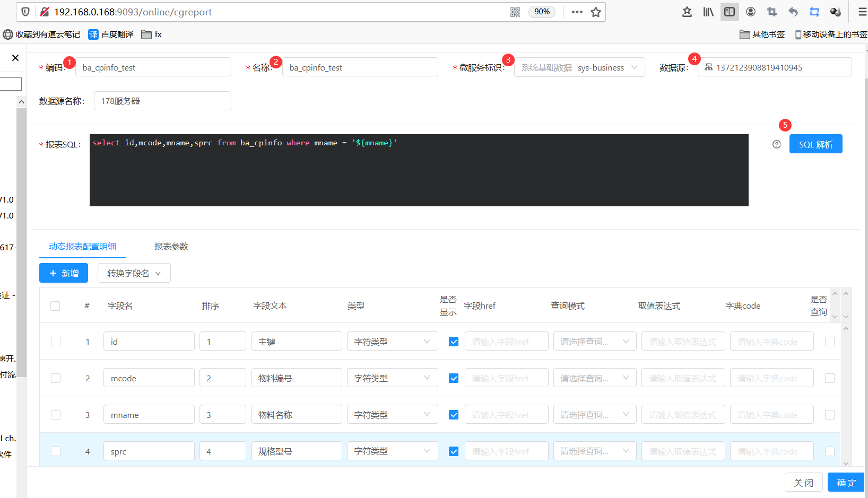Select row checkbox for mcode field
868x498 pixels.
click(56, 378)
